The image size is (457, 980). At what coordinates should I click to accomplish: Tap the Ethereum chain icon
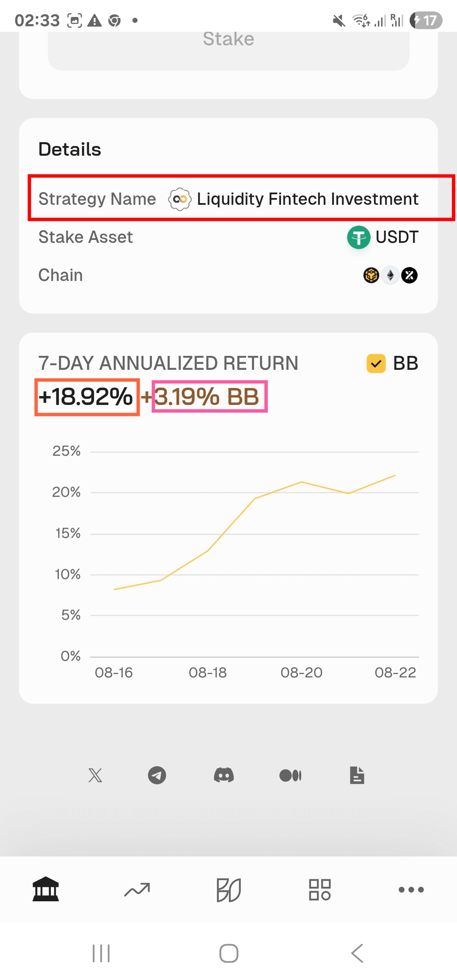pyautogui.click(x=391, y=275)
